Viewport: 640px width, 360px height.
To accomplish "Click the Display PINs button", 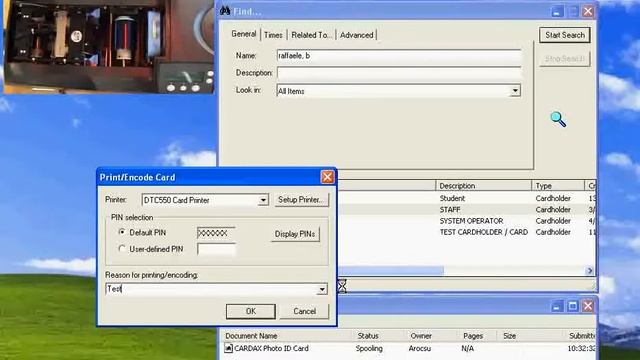I will (x=295, y=234).
